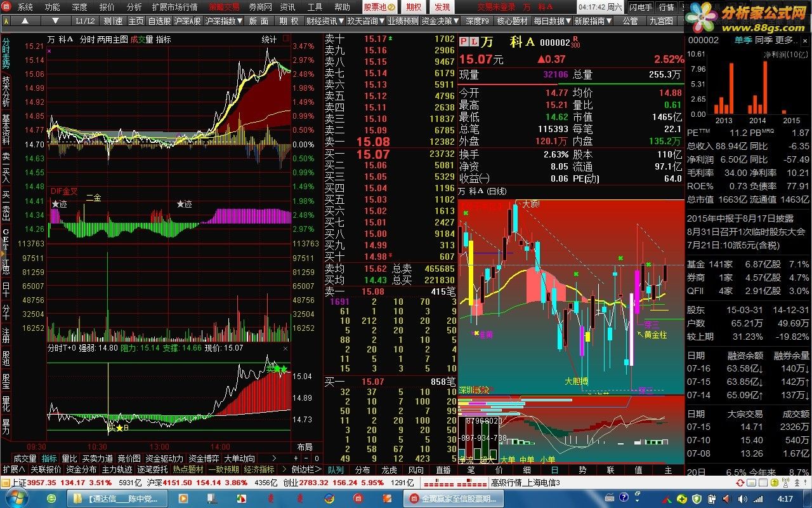Open the Windows Start button
Viewport: 812px width, 508px height.
pos(15,498)
